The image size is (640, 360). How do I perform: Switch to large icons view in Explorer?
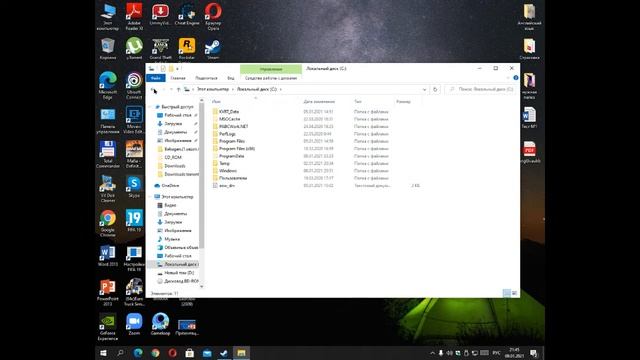pos(514,293)
